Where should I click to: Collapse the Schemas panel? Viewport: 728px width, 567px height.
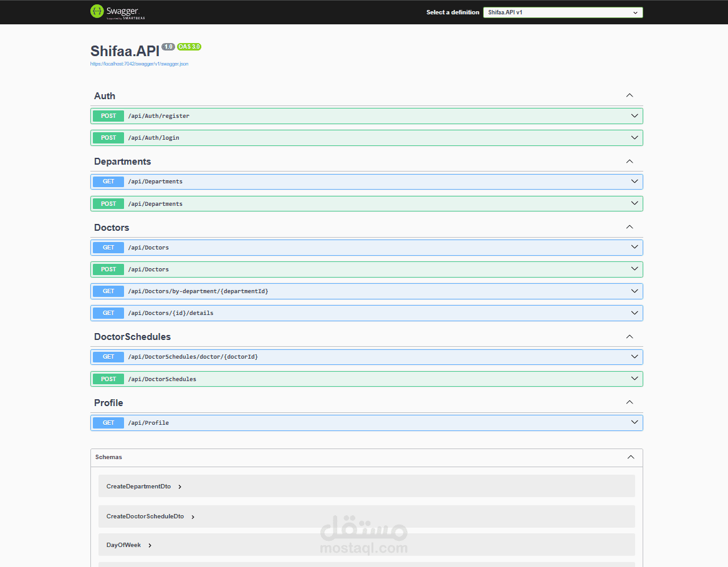point(630,457)
